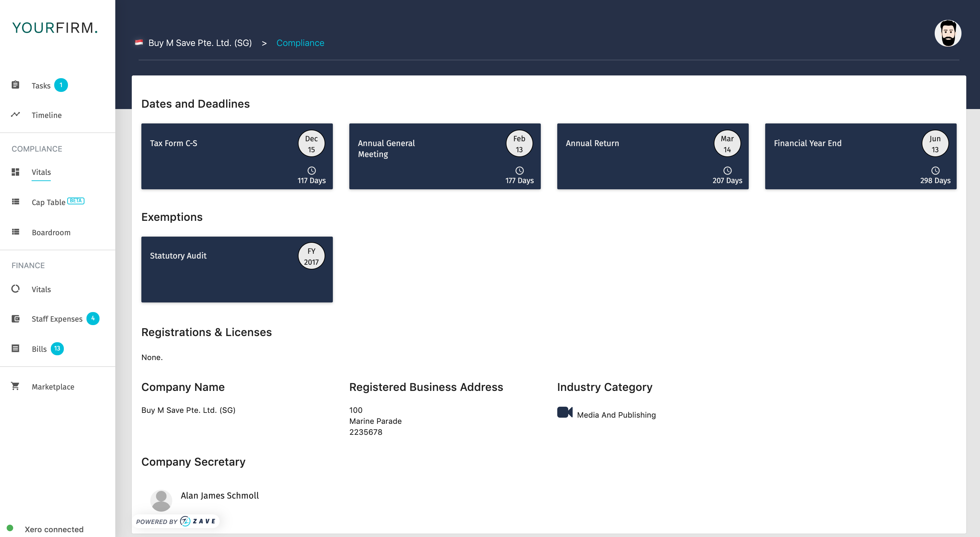This screenshot has width=980, height=537.
Task: Click the Compliance breadcrumb link
Action: (x=300, y=43)
